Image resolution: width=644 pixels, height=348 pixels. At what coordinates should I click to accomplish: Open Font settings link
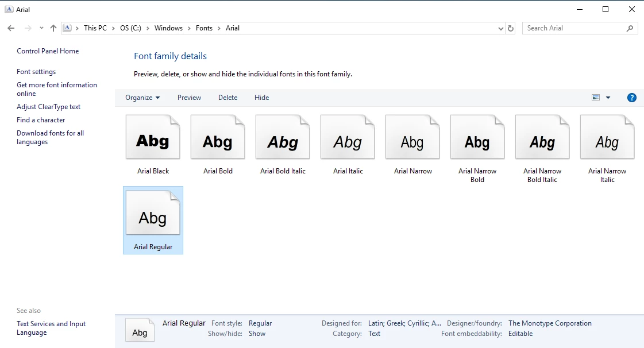[x=36, y=72]
